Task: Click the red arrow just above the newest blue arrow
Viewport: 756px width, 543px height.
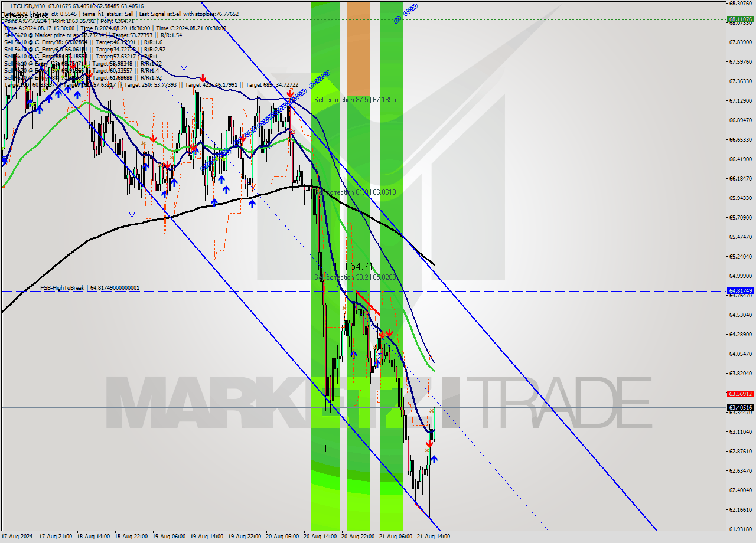Action: (x=429, y=443)
